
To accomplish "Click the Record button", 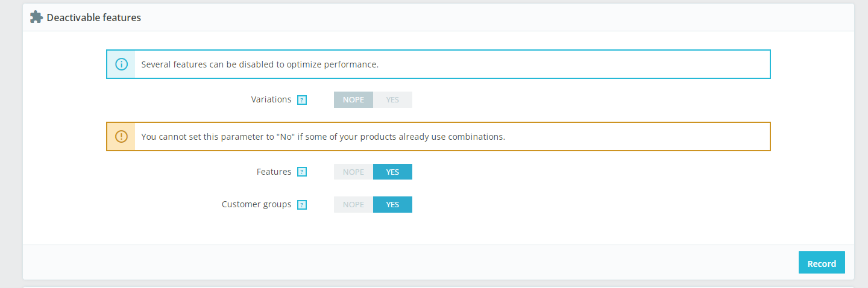I will click(822, 263).
